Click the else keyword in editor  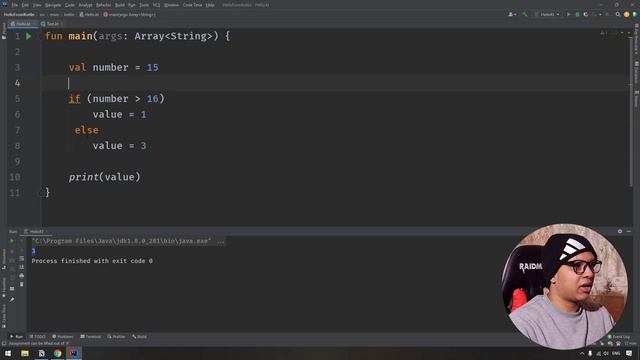click(x=87, y=130)
